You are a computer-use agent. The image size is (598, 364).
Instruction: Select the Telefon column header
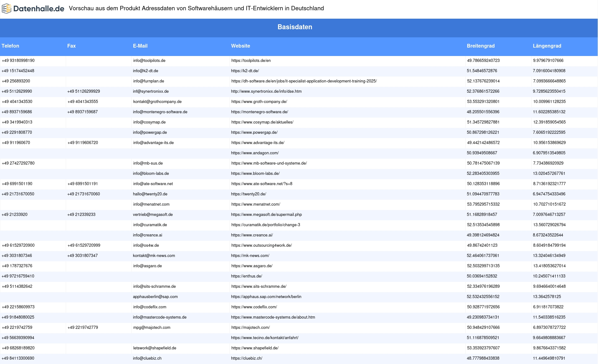pos(10,46)
